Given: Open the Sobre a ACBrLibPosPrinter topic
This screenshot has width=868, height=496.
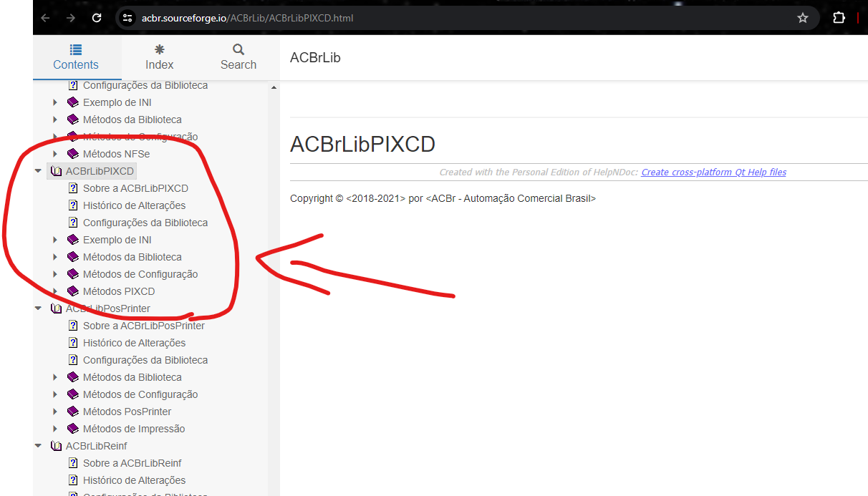Looking at the screenshot, I should click(x=144, y=326).
